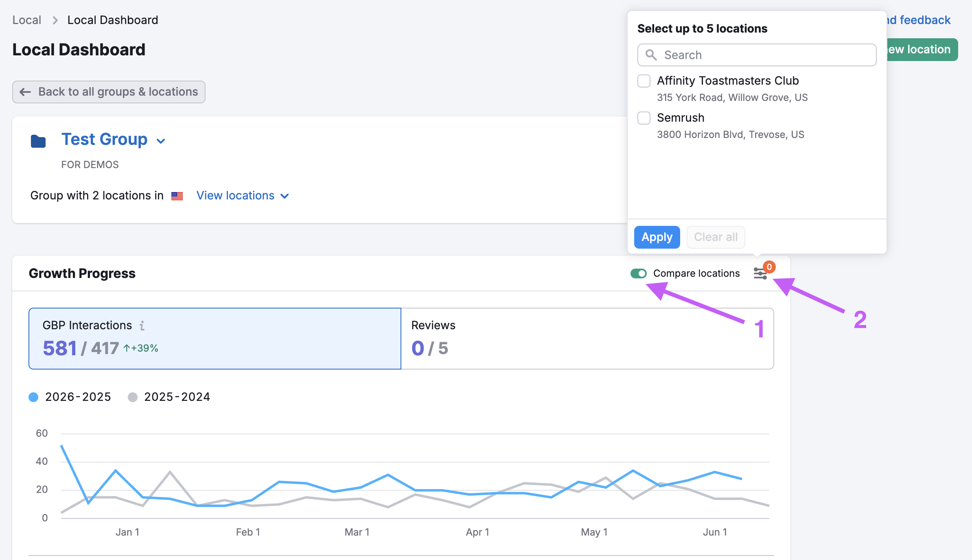Go back to all groups & locations

(109, 92)
